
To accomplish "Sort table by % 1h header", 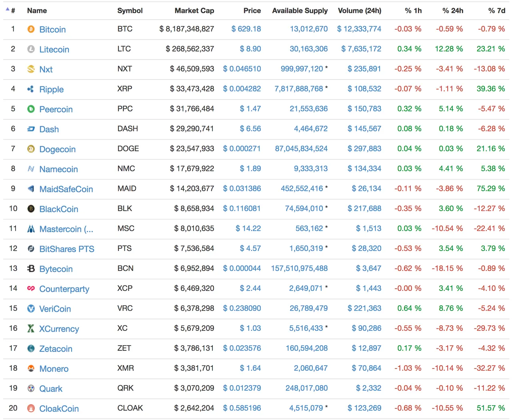I will tap(413, 11).
